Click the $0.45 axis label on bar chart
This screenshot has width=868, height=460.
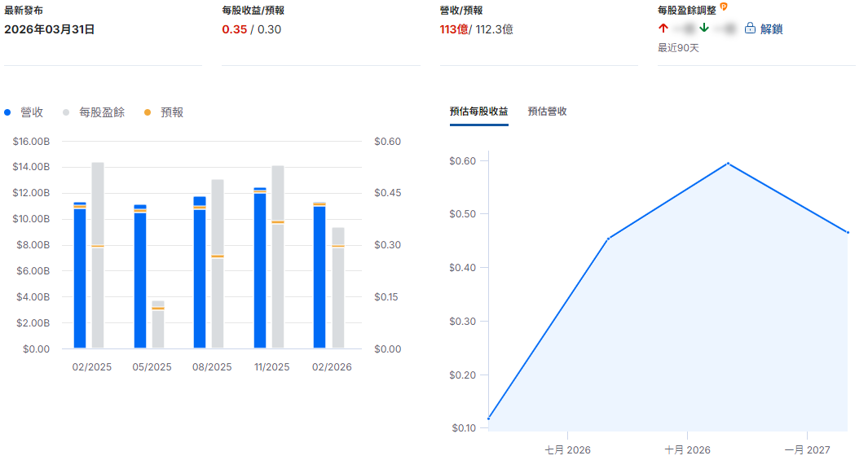coord(387,193)
